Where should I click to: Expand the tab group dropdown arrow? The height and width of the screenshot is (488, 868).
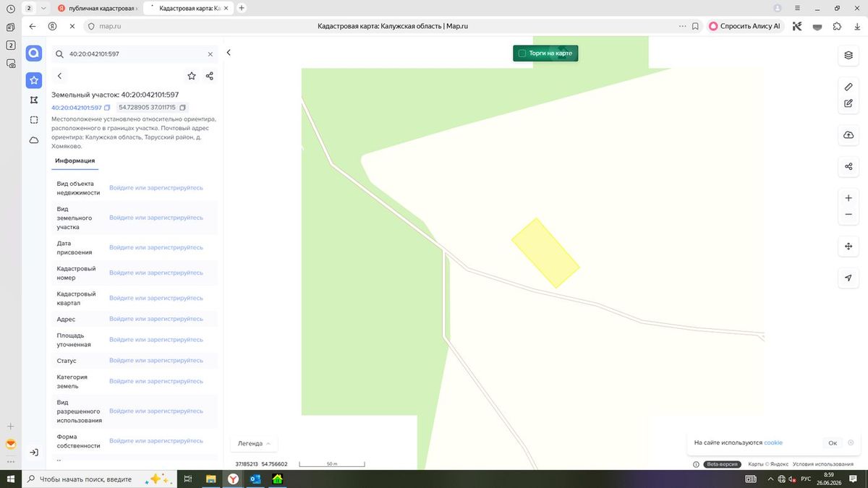point(44,8)
